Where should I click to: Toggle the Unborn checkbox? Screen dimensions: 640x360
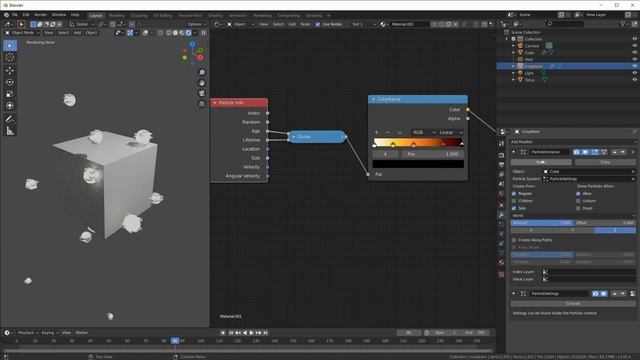pos(578,201)
